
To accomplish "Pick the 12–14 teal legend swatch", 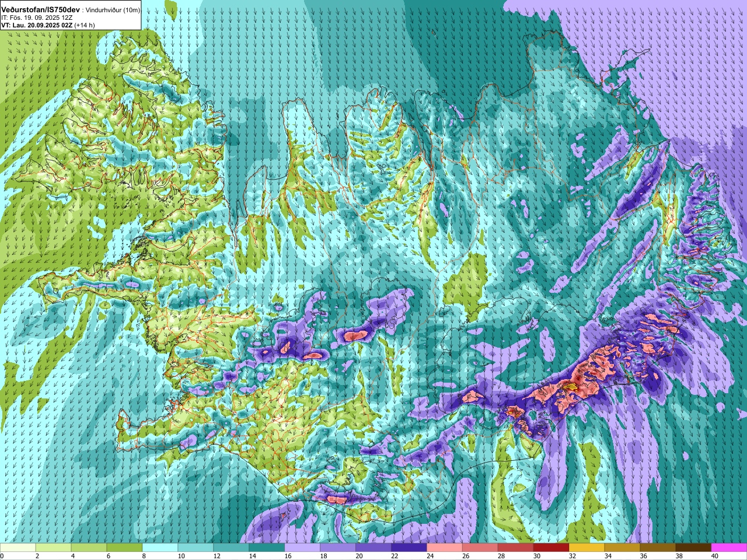I will pos(231,548).
